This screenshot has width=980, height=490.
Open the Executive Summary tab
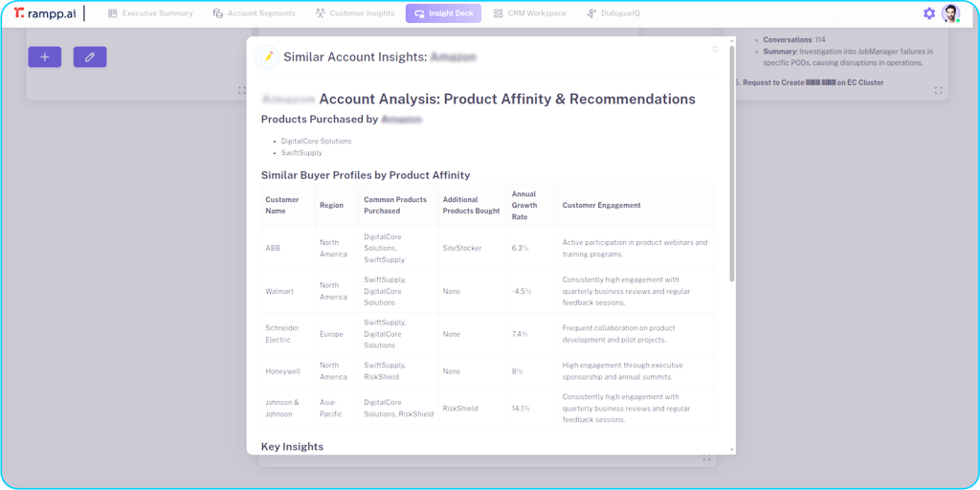tap(150, 13)
